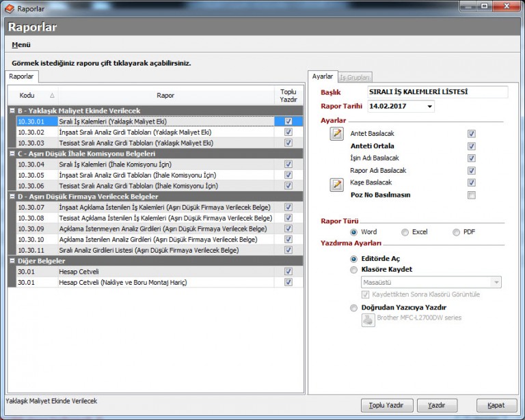The width and height of the screenshot is (525, 420).
Task: Switch to the İş Grupları tab
Action: (x=355, y=77)
